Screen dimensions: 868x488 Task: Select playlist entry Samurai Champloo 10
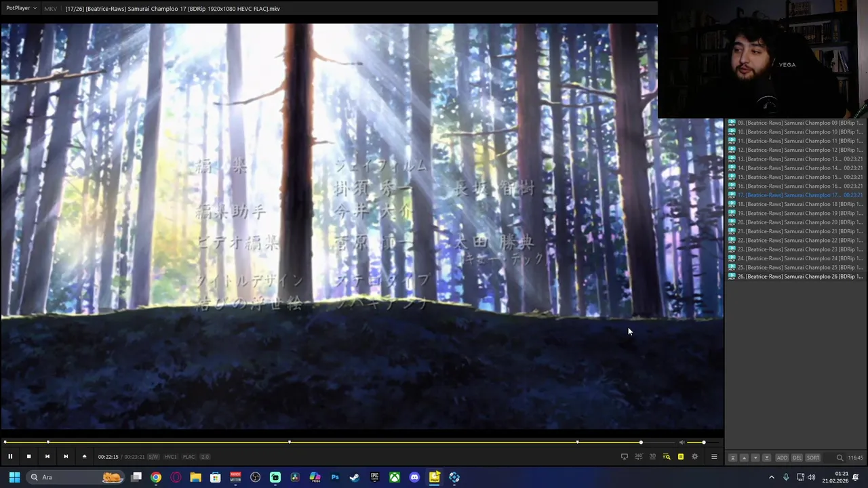795,132
